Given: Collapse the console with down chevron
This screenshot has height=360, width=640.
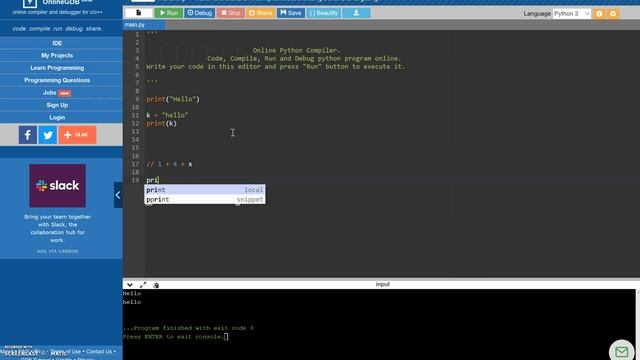Looking at the screenshot, I should click(130, 285).
